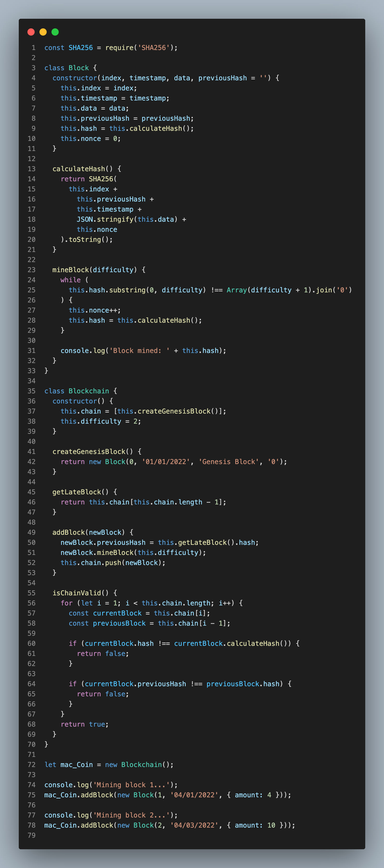Viewport: 384px width, 868px height.
Task: Click "this.chain.push(newBlock);" line
Action: point(113,563)
